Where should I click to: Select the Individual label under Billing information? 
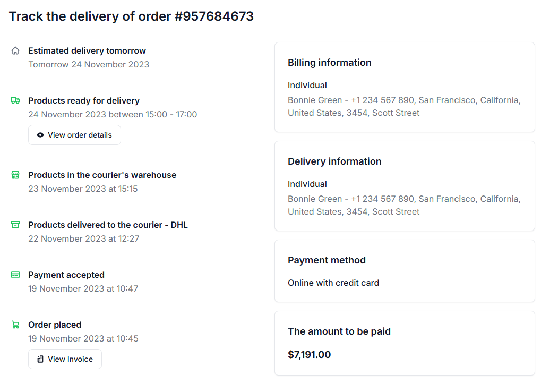pyautogui.click(x=307, y=85)
